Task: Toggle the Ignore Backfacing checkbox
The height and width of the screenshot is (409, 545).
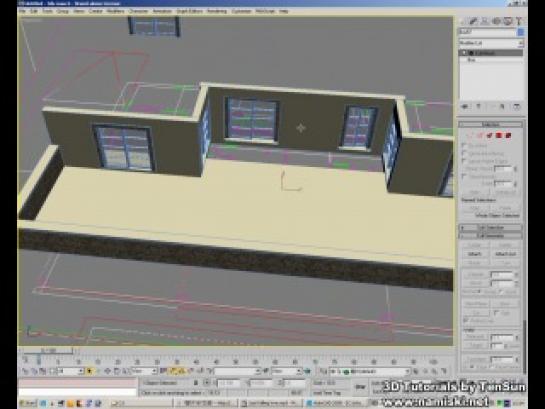Action: (464, 153)
